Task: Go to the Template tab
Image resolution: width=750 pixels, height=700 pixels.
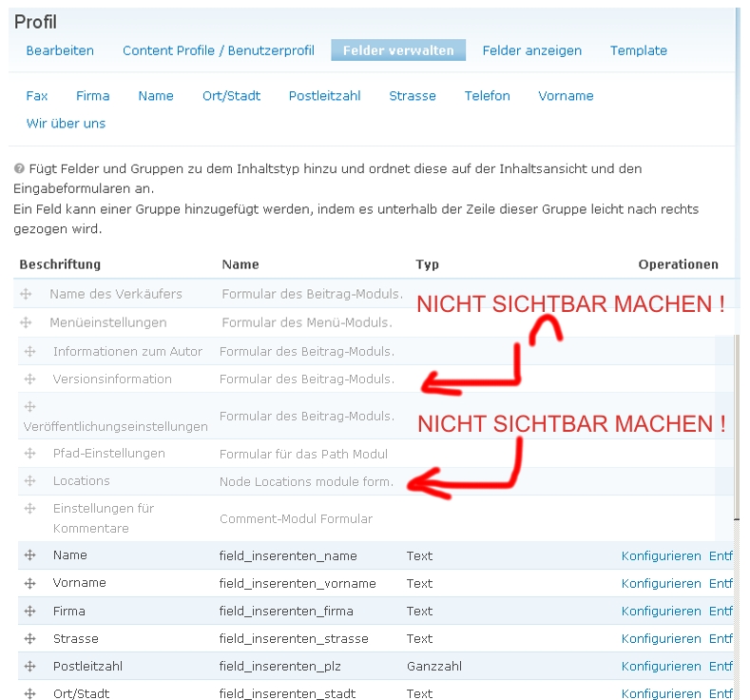Action: 638,50
